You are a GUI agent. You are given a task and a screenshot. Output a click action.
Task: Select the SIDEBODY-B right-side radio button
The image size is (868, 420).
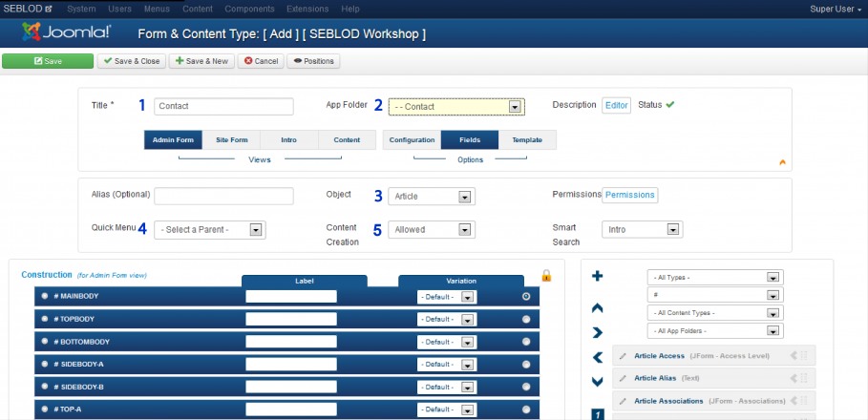click(526, 388)
